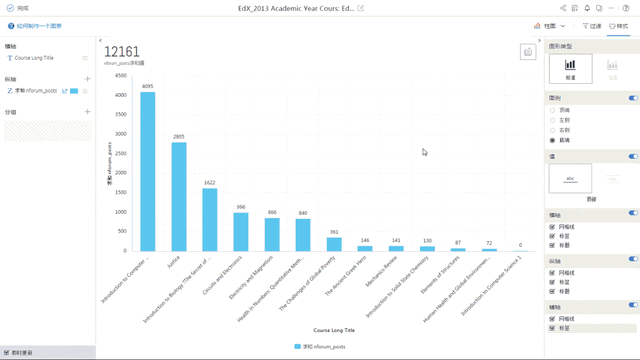
Task: Toggle the horizontal axis (横轴) switch
Action: tap(633, 213)
